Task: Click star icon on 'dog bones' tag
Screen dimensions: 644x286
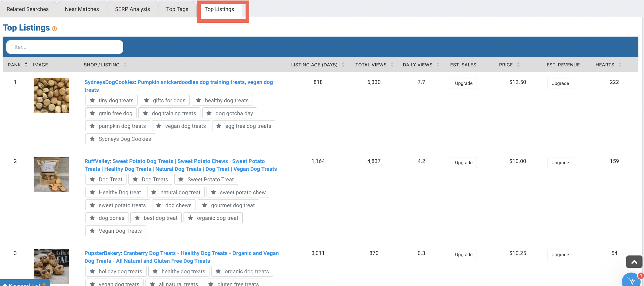Action: (x=92, y=218)
